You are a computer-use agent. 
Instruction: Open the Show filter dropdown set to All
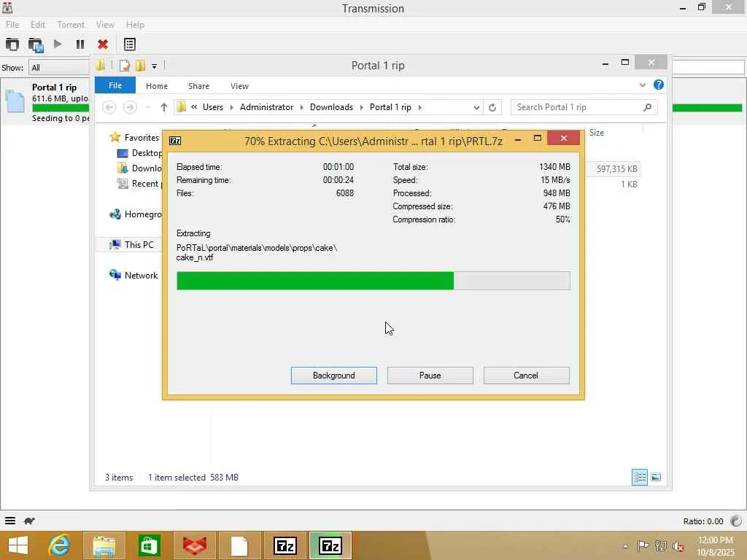pyautogui.click(x=59, y=68)
